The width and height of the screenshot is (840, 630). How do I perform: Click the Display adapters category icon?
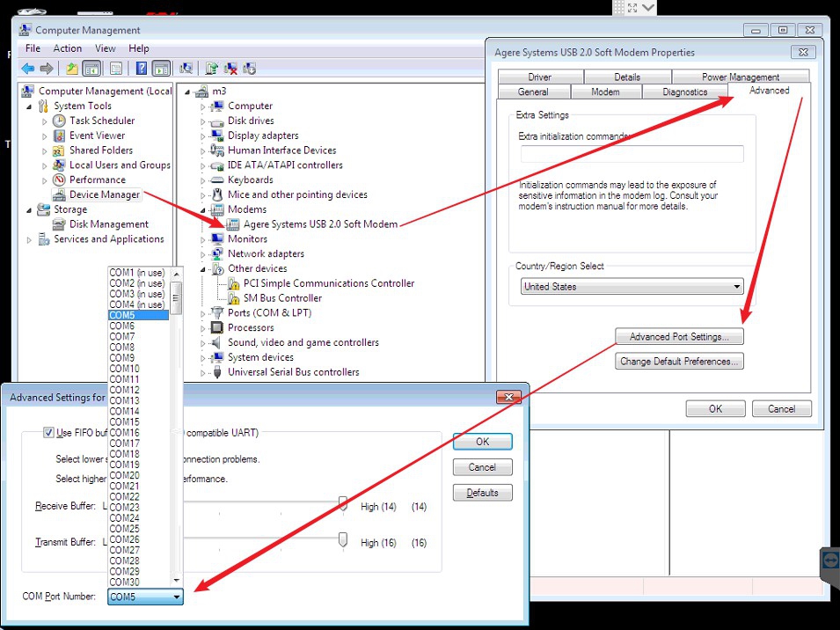[217, 136]
